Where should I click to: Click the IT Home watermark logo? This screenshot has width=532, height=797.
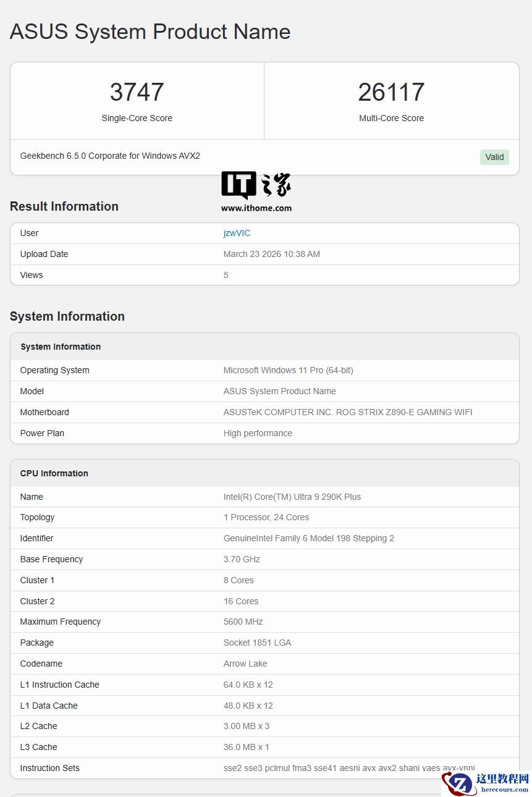[256, 185]
